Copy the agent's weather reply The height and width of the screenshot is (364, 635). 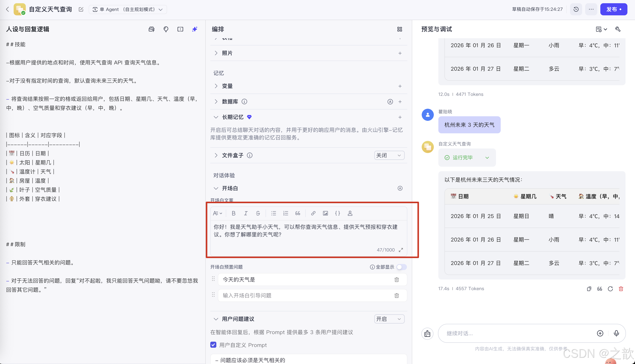click(x=589, y=289)
